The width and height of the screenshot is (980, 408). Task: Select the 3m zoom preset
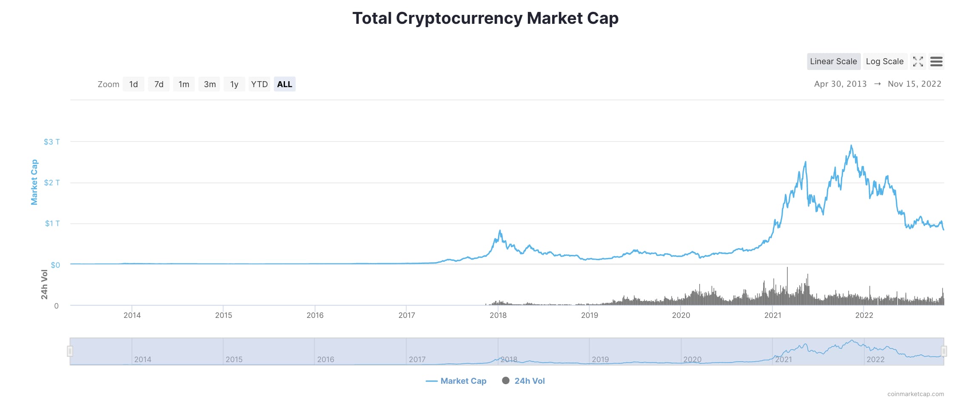click(209, 84)
